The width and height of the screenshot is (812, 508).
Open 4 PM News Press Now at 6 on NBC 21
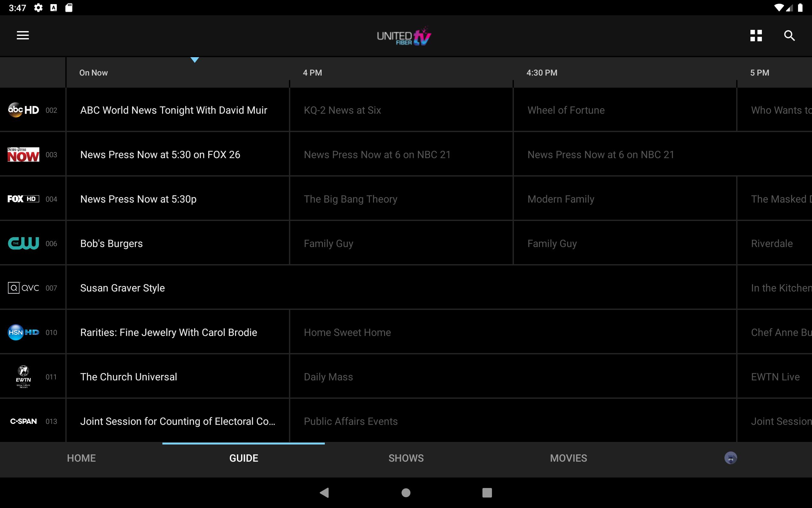(x=401, y=155)
